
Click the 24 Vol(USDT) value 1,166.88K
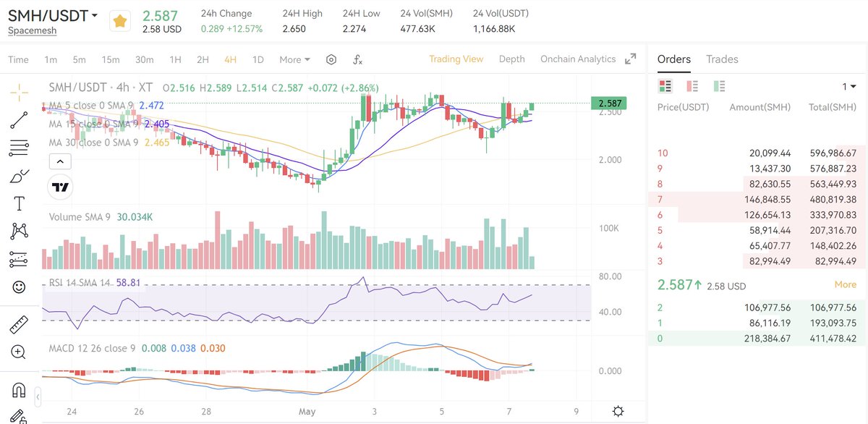pos(494,29)
